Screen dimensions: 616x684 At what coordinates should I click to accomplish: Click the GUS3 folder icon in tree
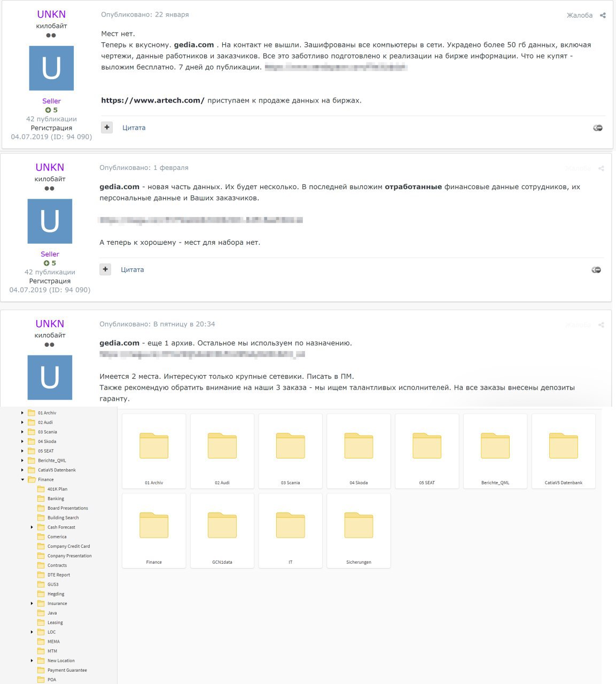[x=41, y=584]
